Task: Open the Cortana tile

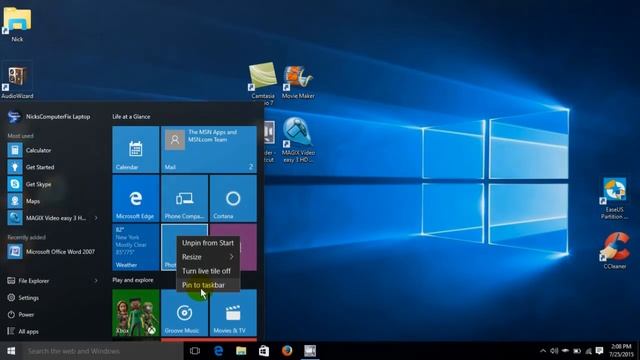Action: (233, 198)
